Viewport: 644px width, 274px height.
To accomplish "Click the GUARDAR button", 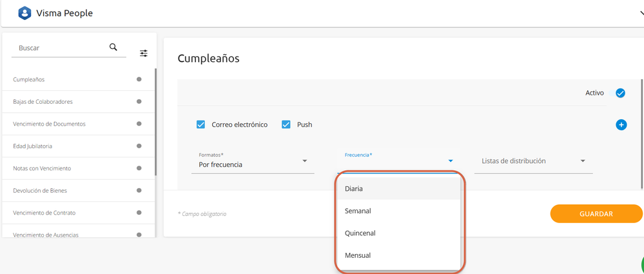I will [596, 213].
